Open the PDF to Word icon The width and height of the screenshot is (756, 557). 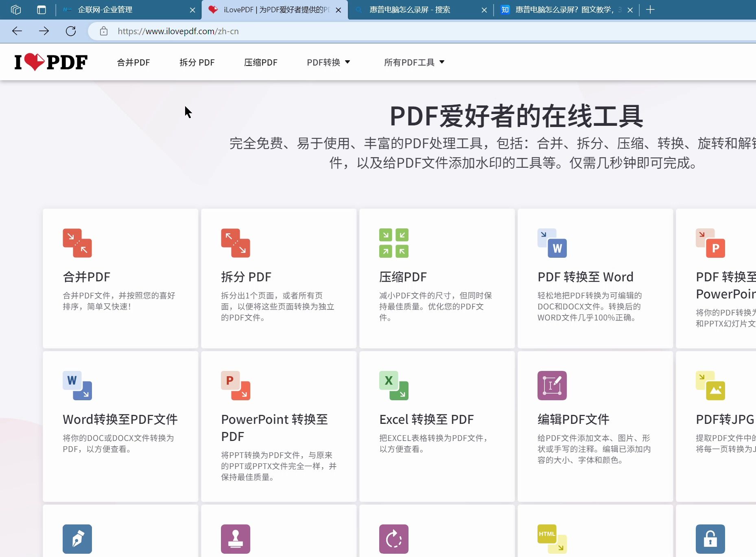[x=552, y=243]
